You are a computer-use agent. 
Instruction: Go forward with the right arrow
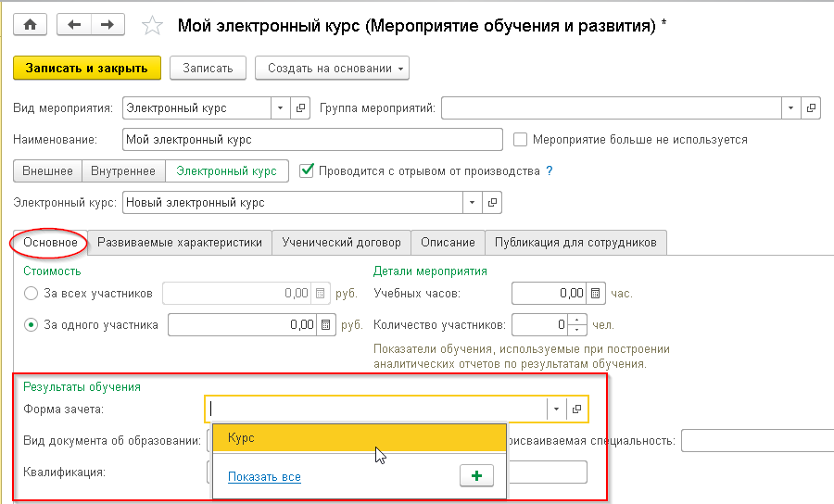[107, 25]
